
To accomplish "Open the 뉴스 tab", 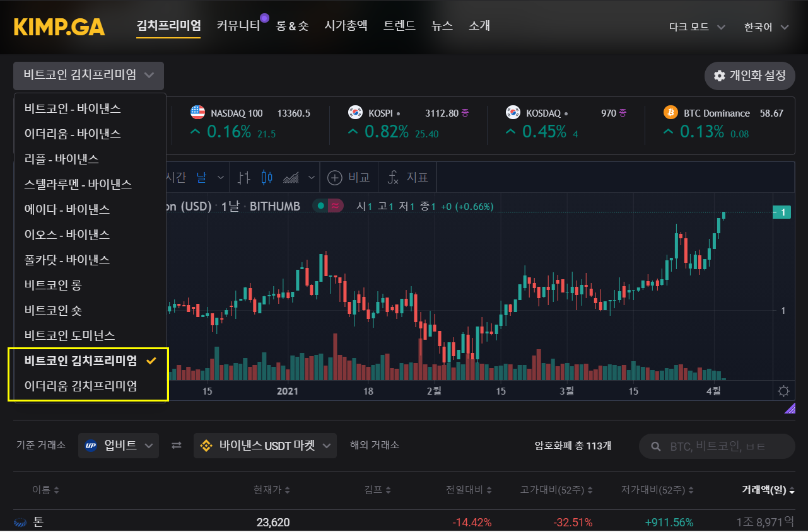I will (x=442, y=26).
